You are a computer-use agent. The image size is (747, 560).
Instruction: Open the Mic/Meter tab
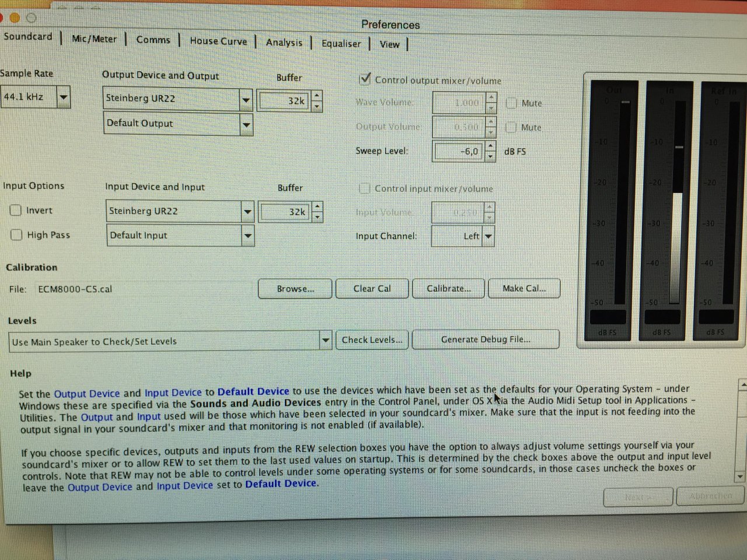(94, 38)
